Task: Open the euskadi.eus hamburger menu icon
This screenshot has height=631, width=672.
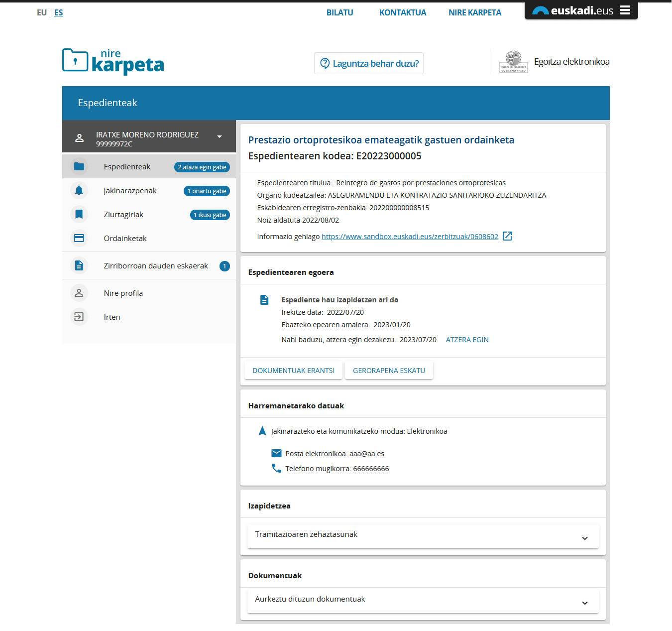Action: [625, 10]
